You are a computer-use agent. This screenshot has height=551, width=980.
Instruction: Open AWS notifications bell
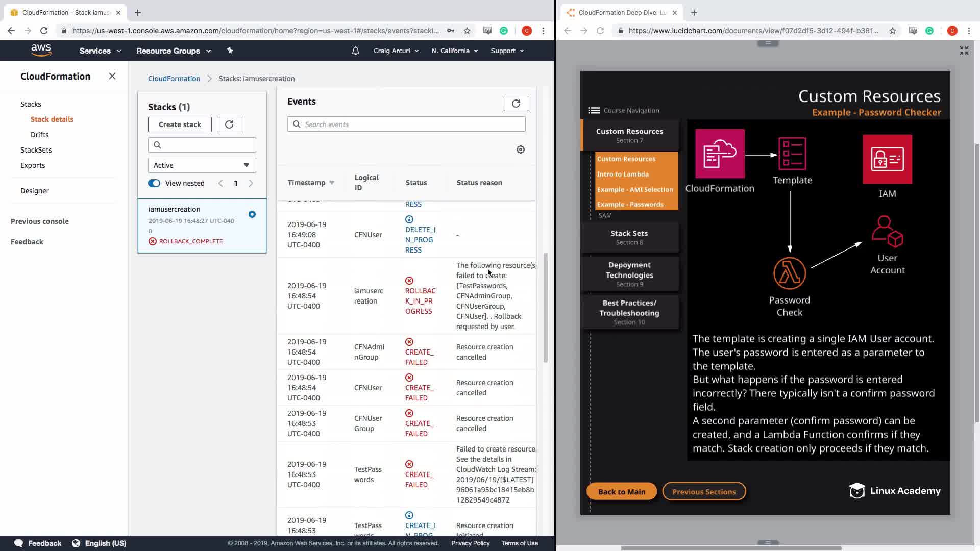click(355, 51)
